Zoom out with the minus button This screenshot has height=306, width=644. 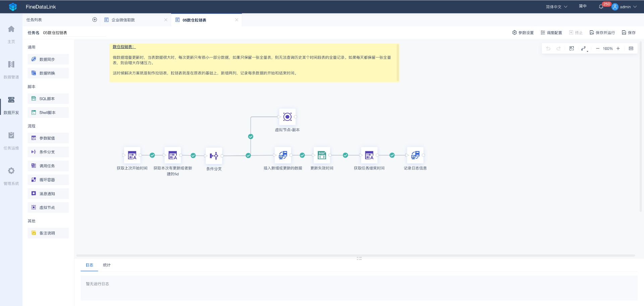tap(597, 48)
